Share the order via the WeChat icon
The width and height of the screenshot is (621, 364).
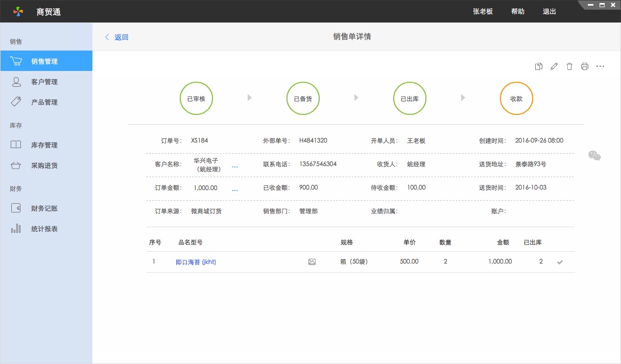point(595,156)
